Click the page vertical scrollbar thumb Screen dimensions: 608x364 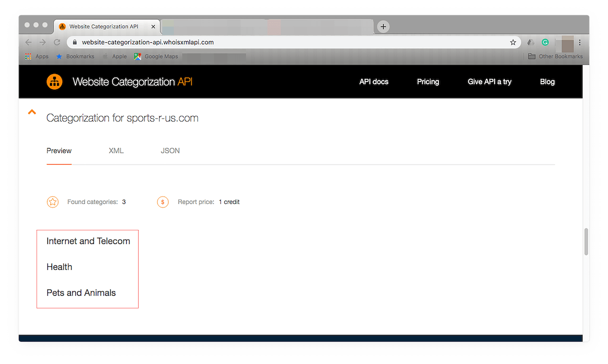click(586, 242)
